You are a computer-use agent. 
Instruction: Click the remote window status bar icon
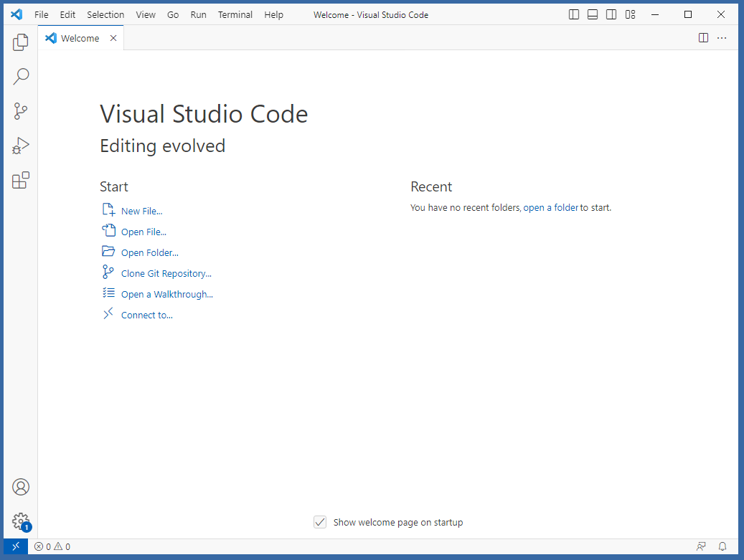[16, 546]
